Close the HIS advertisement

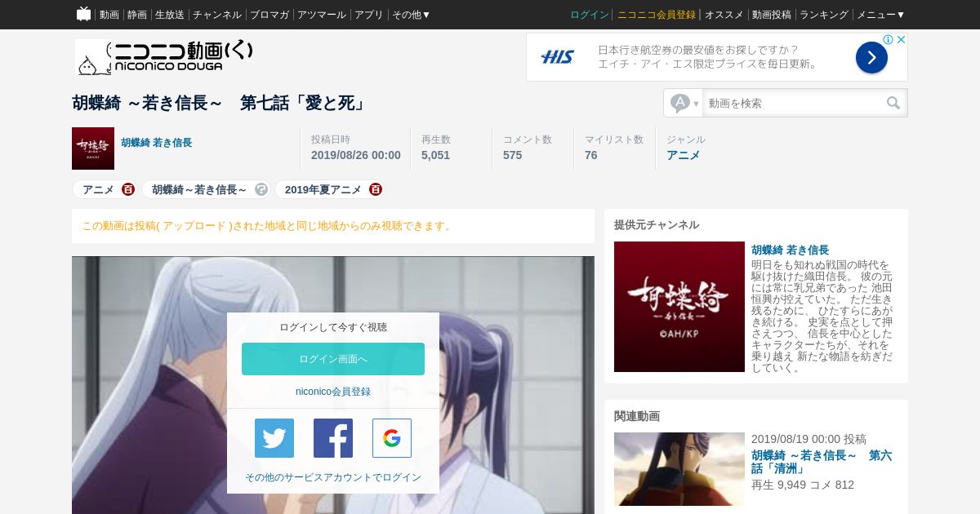coord(901,39)
